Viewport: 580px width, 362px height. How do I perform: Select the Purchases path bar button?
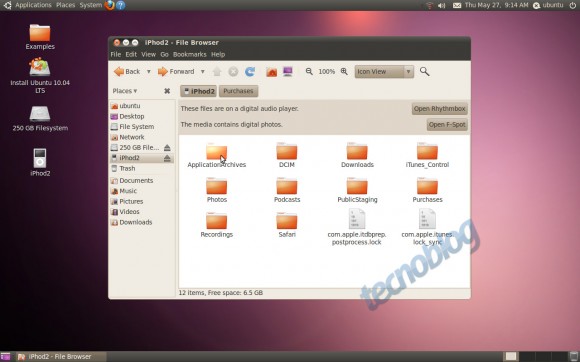pos(238,91)
